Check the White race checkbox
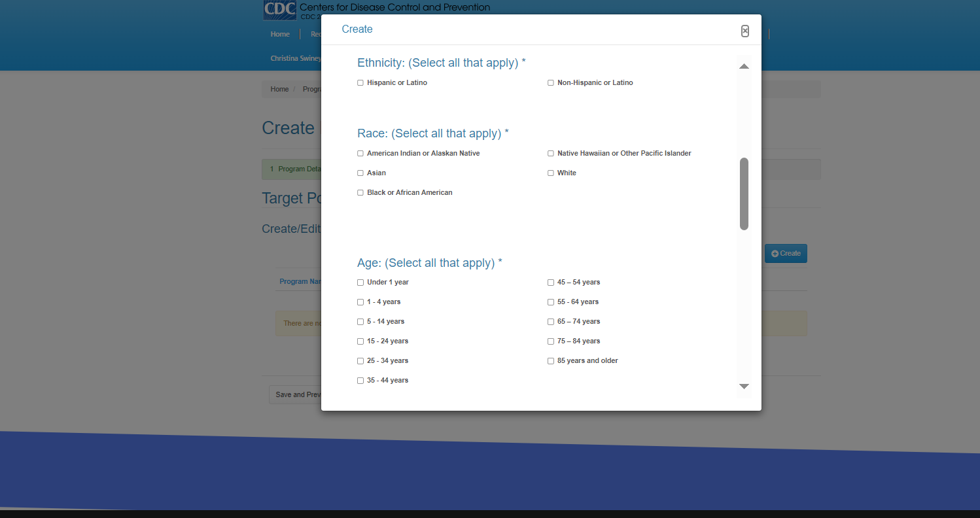Viewport: 980px width, 518px height. coord(551,173)
